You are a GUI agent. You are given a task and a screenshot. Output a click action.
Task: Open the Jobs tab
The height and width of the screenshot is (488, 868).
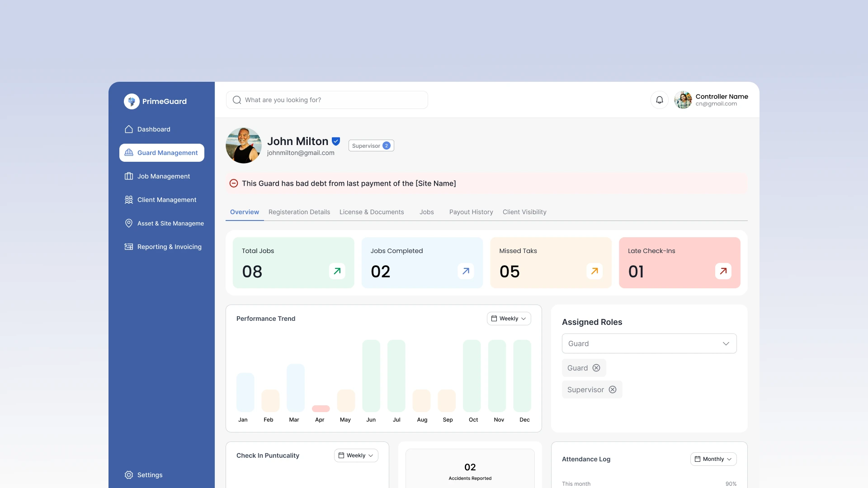pyautogui.click(x=426, y=212)
